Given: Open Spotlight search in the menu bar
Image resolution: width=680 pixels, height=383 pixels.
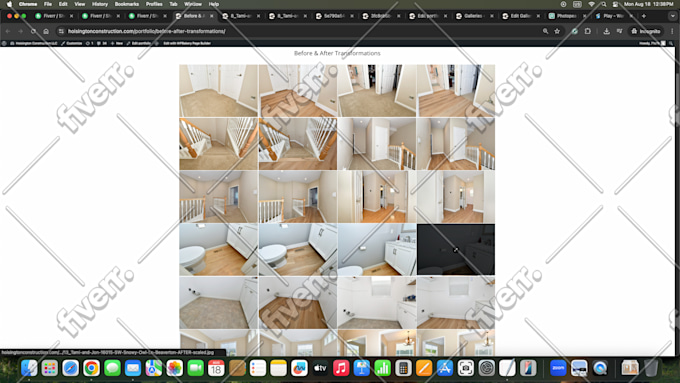Looking at the screenshot, I should pos(604,4).
